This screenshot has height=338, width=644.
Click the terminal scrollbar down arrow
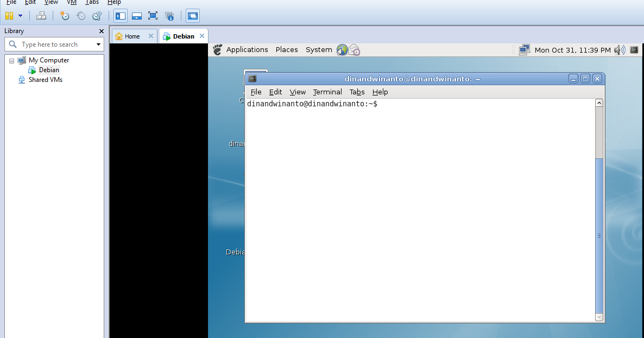pos(599,317)
